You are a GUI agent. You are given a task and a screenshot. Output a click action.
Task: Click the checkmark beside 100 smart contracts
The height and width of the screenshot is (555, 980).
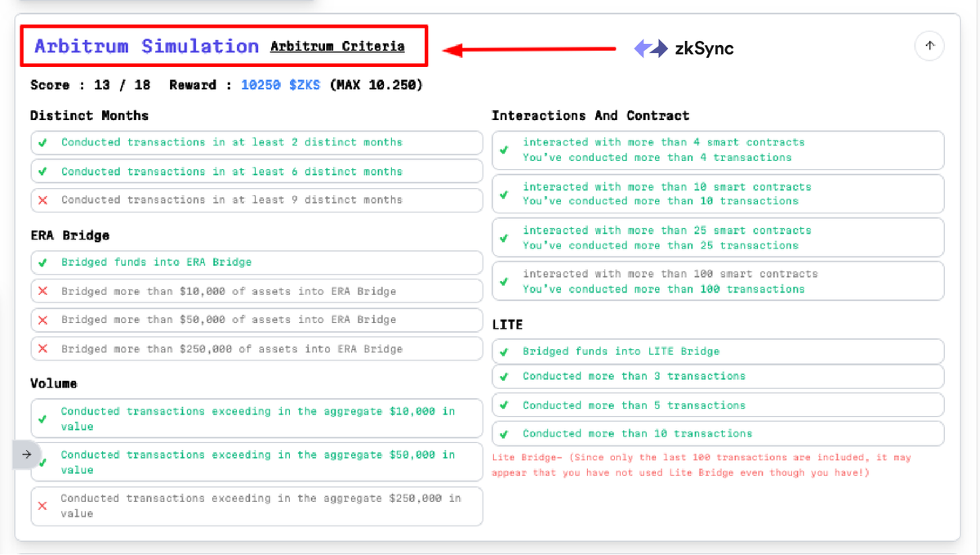[x=504, y=281]
